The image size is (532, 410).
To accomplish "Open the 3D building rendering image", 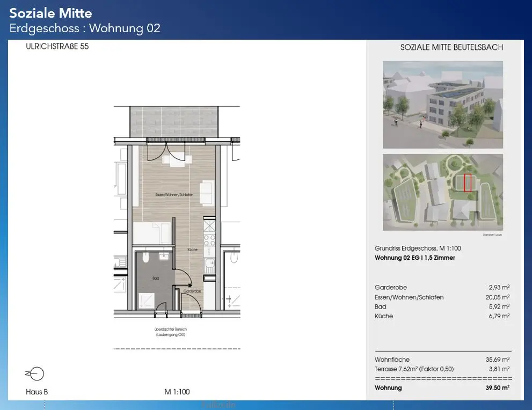I will coord(442,105).
